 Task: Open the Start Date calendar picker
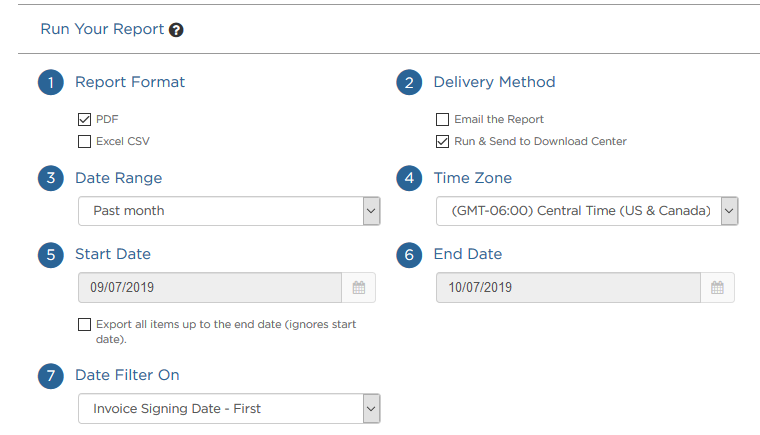(359, 288)
